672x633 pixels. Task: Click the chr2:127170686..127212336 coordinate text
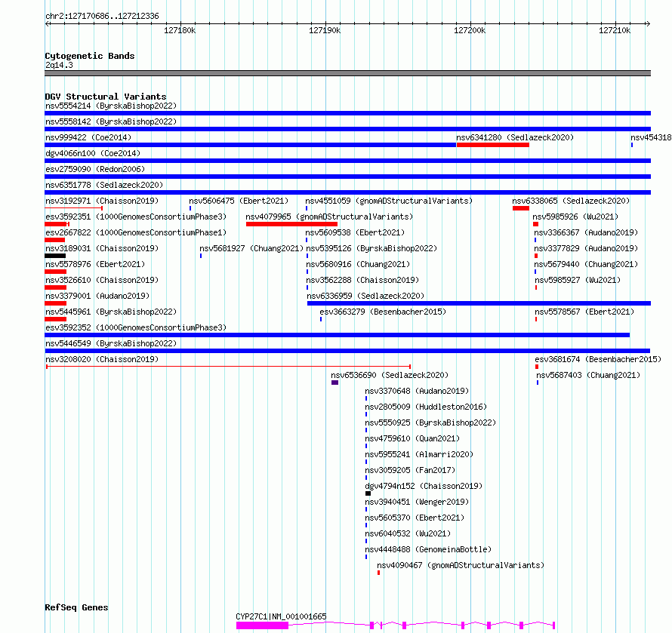[102, 17]
